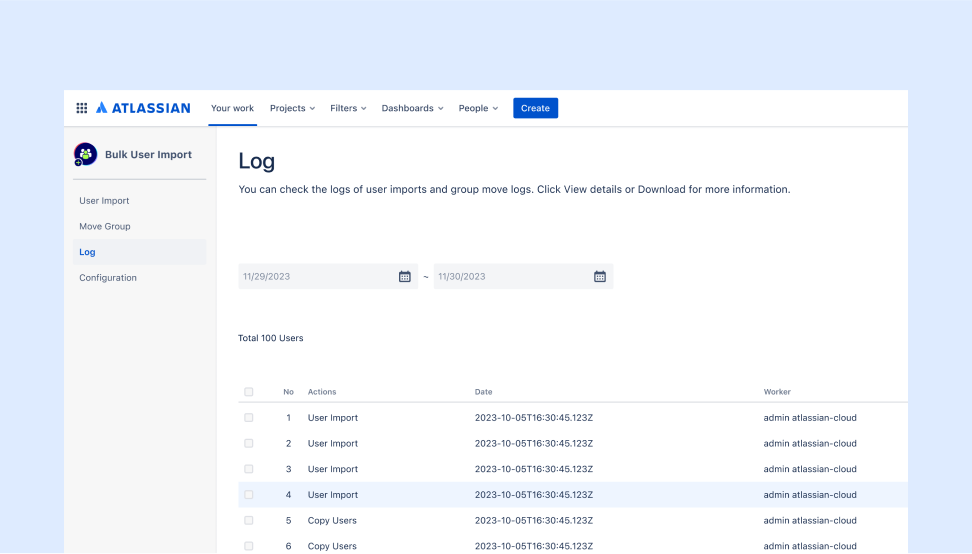Image resolution: width=972 pixels, height=554 pixels.
Task: Select Log in the sidebar
Action: tap(139, 252)
